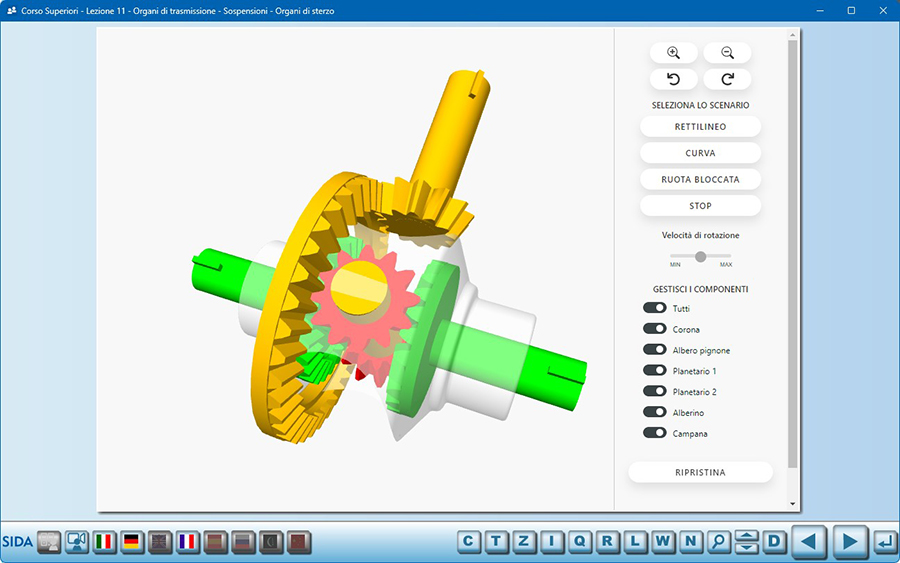This screenshot has height=563, width=900.
Task: Rotate the model clockwise
Action: click(x=727, y=79)
